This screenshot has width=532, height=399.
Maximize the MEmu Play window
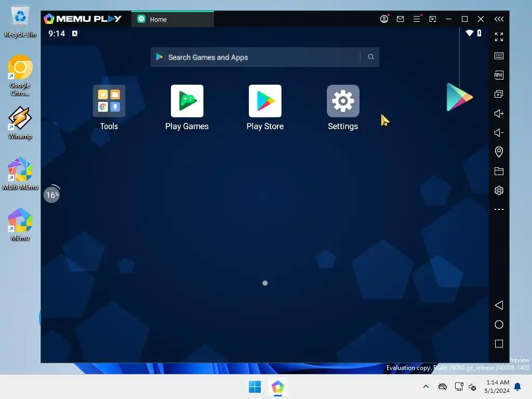(465, 19)
